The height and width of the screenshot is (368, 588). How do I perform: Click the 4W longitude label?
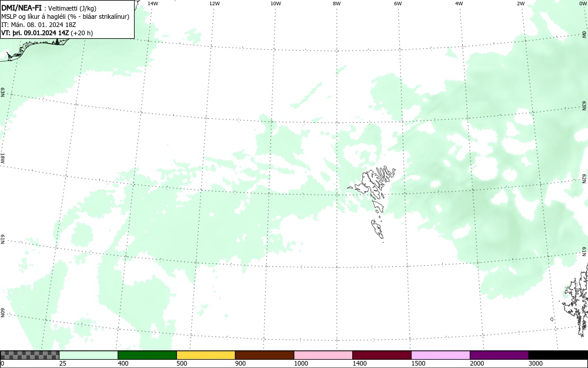459,4
